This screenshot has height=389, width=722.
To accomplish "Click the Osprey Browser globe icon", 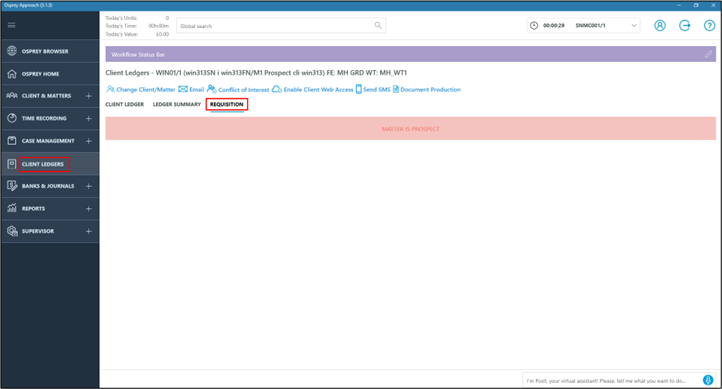I will tap(12, 51).
